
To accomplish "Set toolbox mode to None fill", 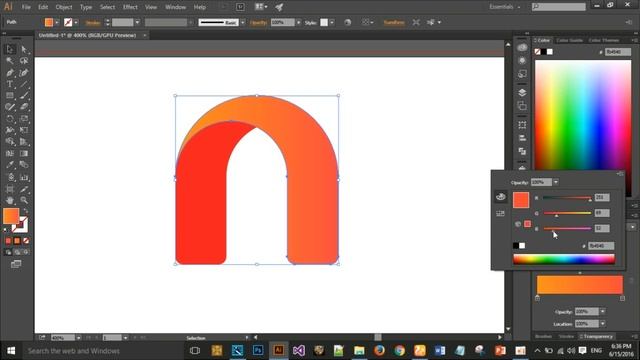I will (26, 241).
